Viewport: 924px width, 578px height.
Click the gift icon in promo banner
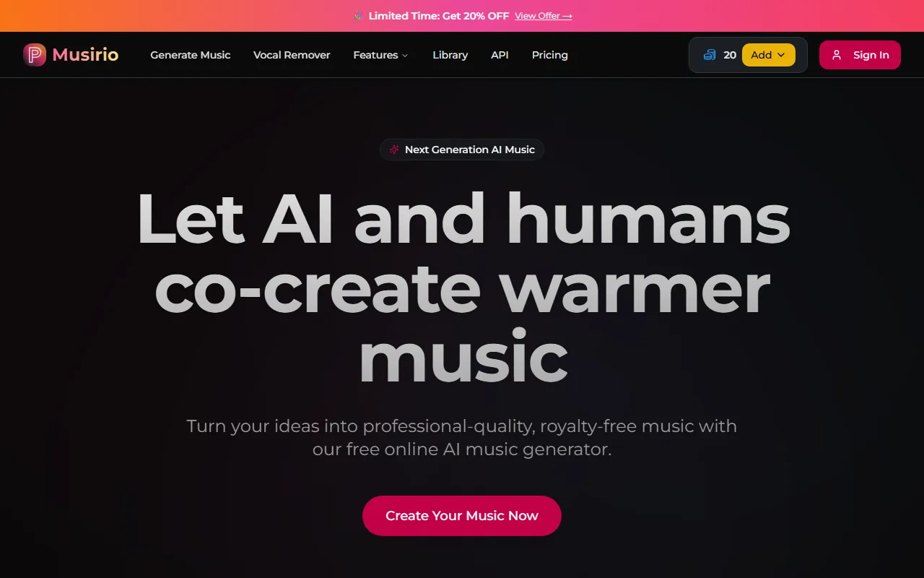click(x=359, y=16)
